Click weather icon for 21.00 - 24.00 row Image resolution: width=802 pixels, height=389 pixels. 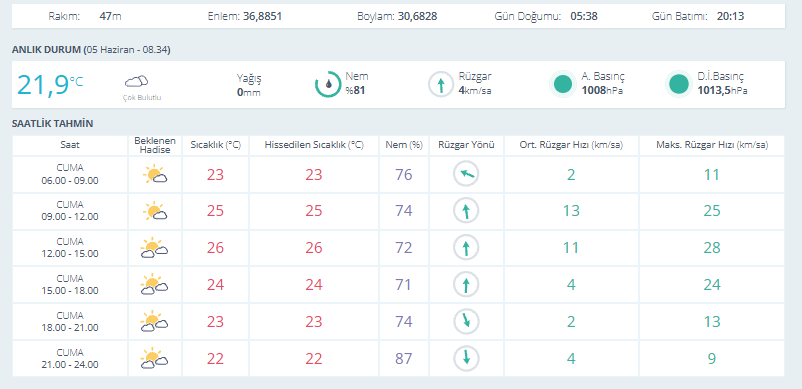click(154, 358)
